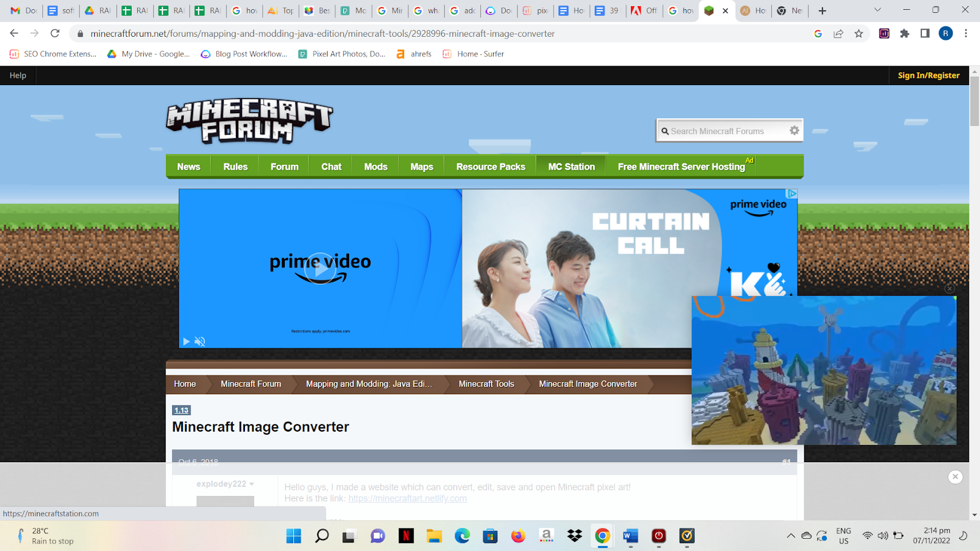Screen dimensions: 980x551
Task: Open the tab search chevron
Action: [x=878, y=10]
